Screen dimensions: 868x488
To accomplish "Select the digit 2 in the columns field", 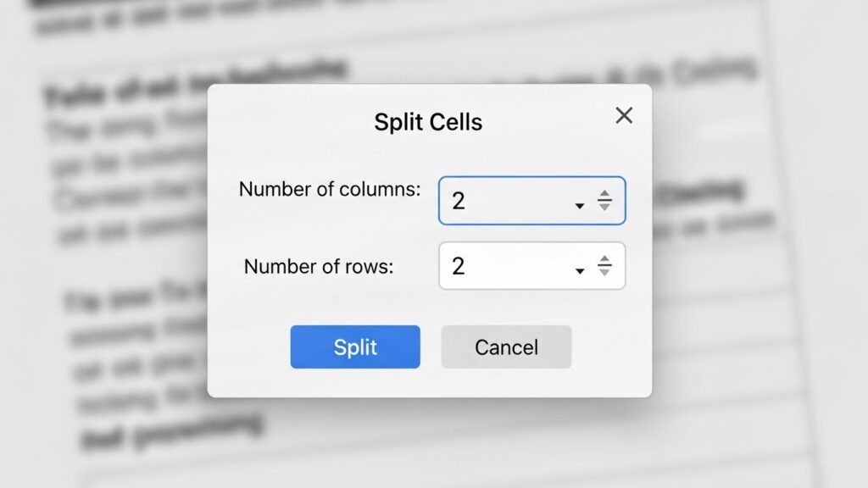I will pyautogui.click(x=459, y=201).
